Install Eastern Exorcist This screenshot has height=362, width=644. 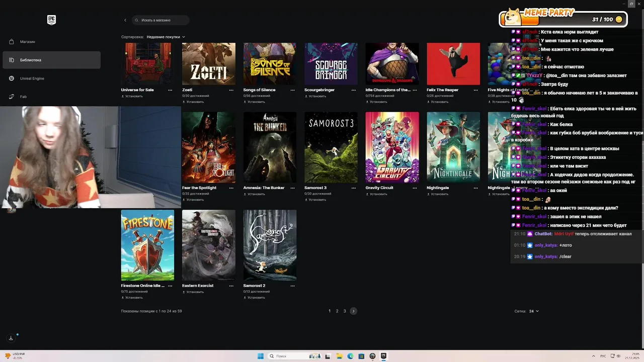click(193, 292)
